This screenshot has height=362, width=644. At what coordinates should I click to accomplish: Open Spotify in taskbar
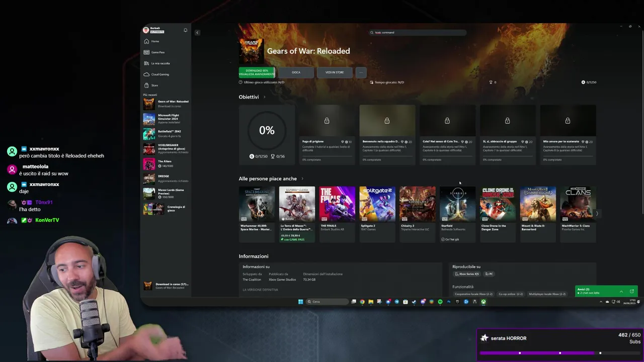pyautogui.click(x=440, y=302)
